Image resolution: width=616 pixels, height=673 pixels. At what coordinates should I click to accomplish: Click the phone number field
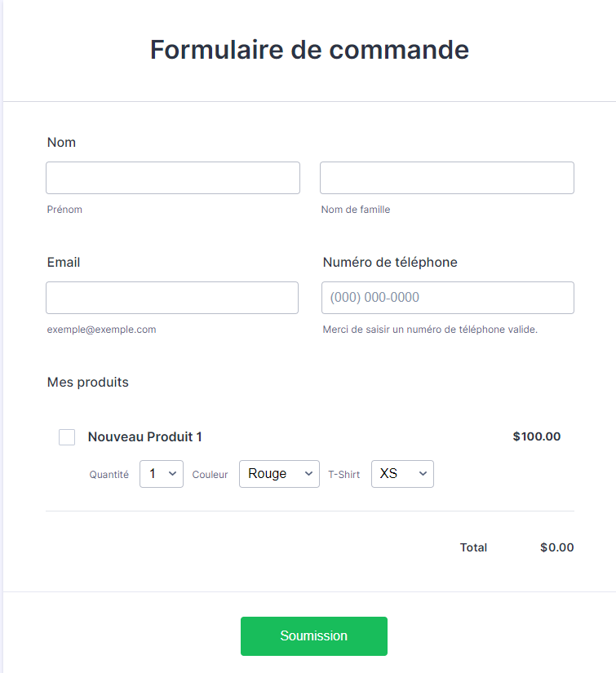(x=448, y=298)
